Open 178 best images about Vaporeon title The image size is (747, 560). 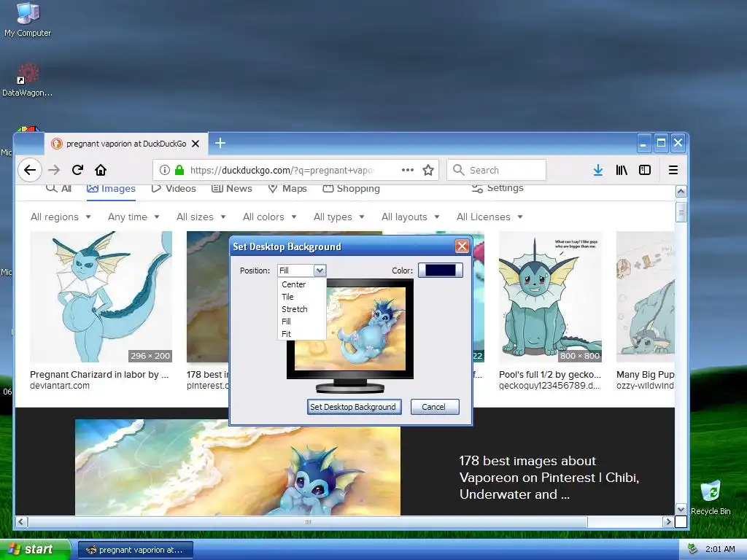(x=549, y=478)
